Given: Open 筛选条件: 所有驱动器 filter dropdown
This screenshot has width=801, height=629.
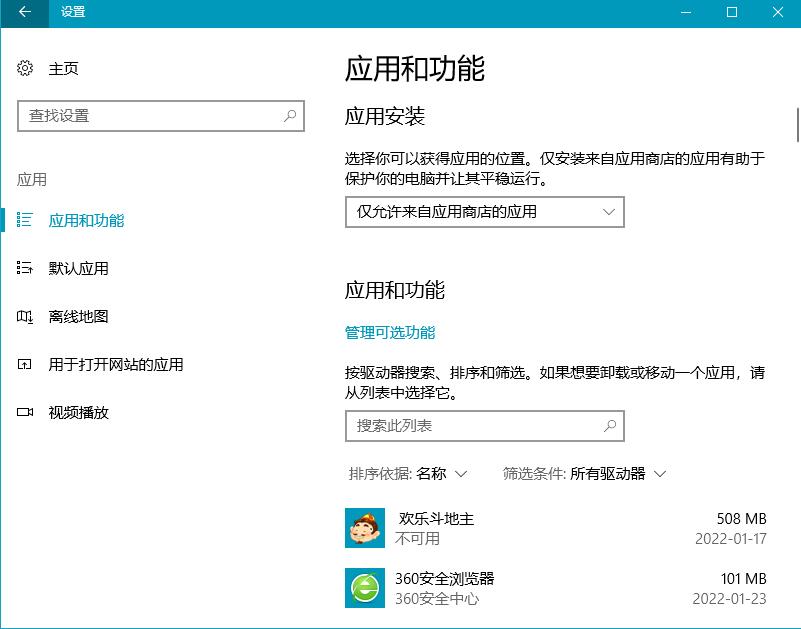Looking at the screenshot, I should pos(584,474).
